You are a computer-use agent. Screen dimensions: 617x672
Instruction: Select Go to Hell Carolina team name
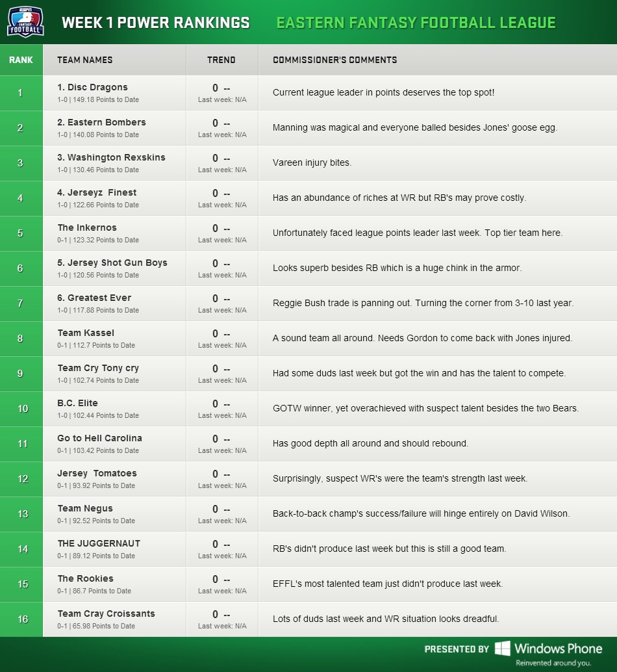tap(100, 439)
